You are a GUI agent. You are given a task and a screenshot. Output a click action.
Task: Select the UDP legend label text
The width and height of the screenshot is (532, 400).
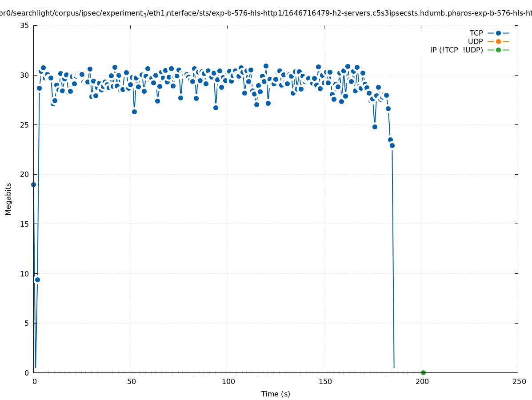[x=475, y=41]
